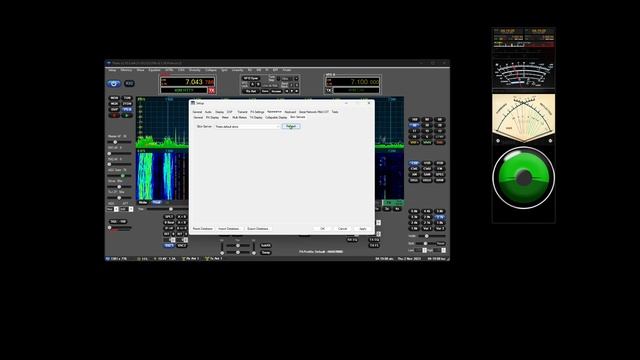This screenshot has height=360, width=640.
Task: Open the Setup menu in the menu bar
Action: (112, 70)
